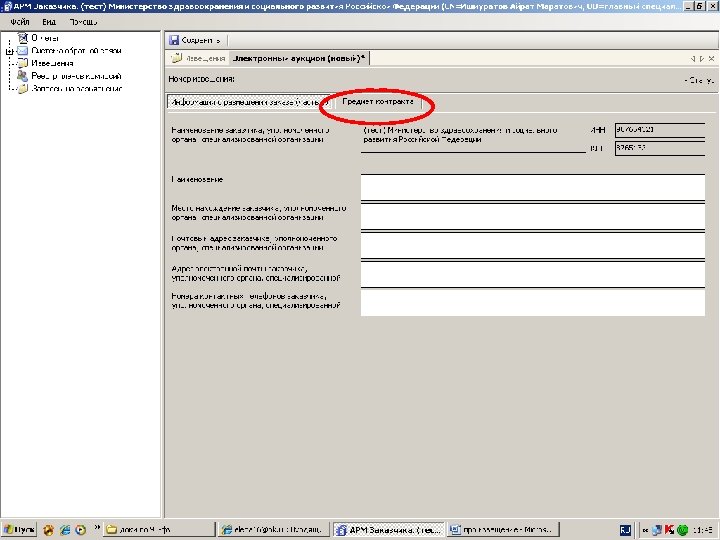Open the Извещения item in navigation tree

(x=52, y=63)
